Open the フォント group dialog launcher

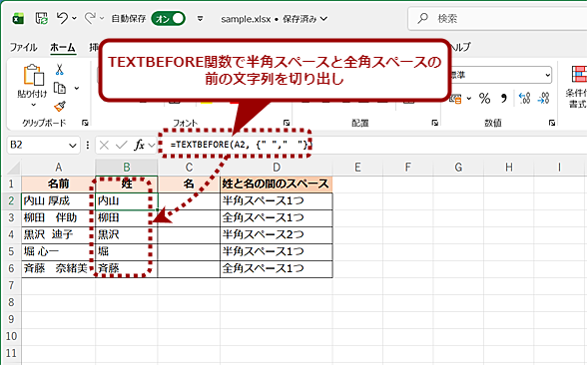tap(287, 122)
